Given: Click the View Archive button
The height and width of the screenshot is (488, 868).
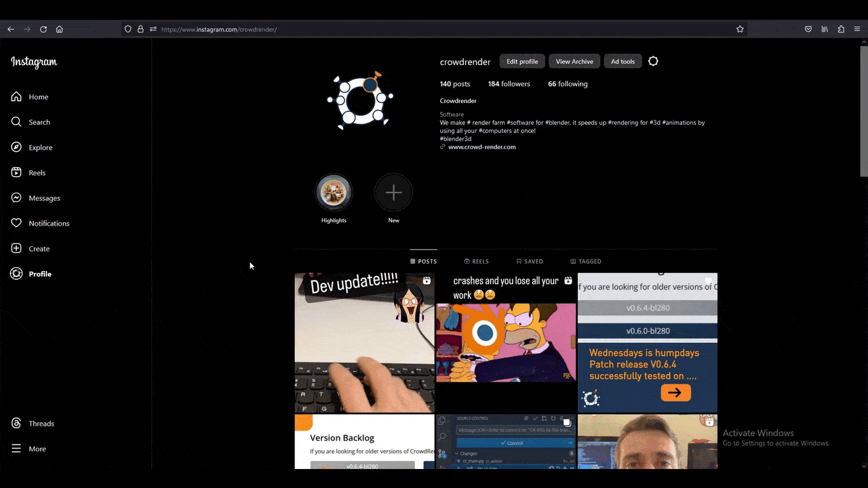Looking at the screenshot, I should (574, 61).
